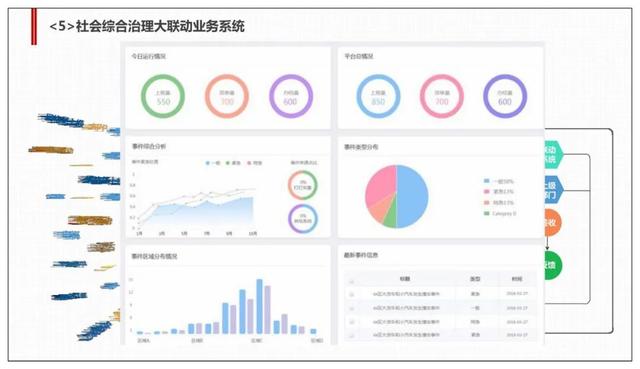
Task: Click the blue 上报量 850 ring
Action: [x=378, y=96]
